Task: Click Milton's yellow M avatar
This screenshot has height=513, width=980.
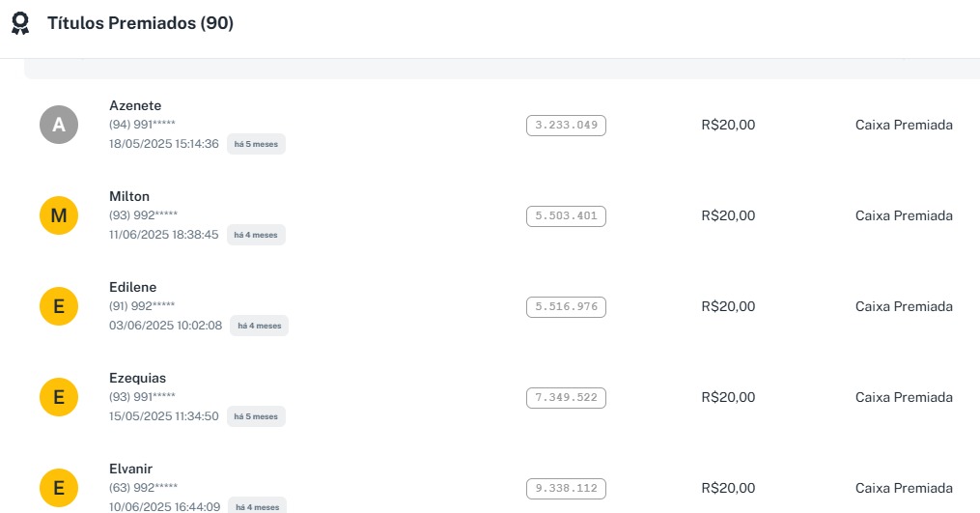Action: point(58,215)
